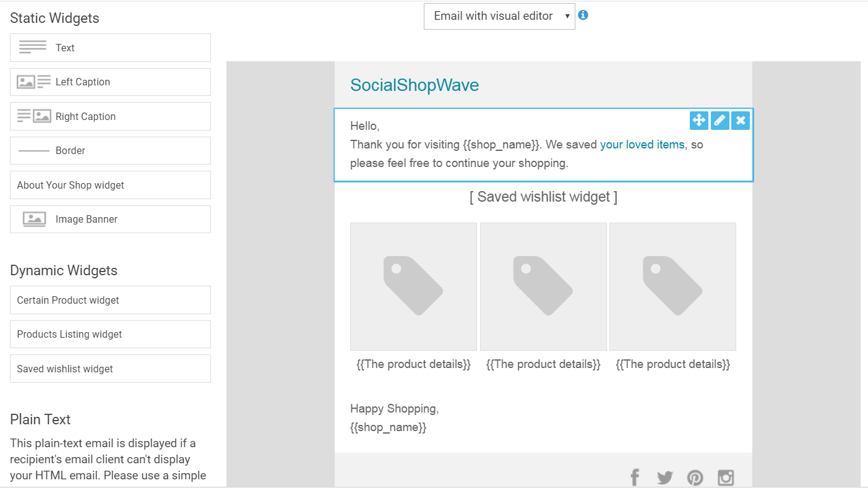The width and height of the screenshot is (868, 488).
Task: Click the 'Static Widgets' heading
Action: [54, 18]
